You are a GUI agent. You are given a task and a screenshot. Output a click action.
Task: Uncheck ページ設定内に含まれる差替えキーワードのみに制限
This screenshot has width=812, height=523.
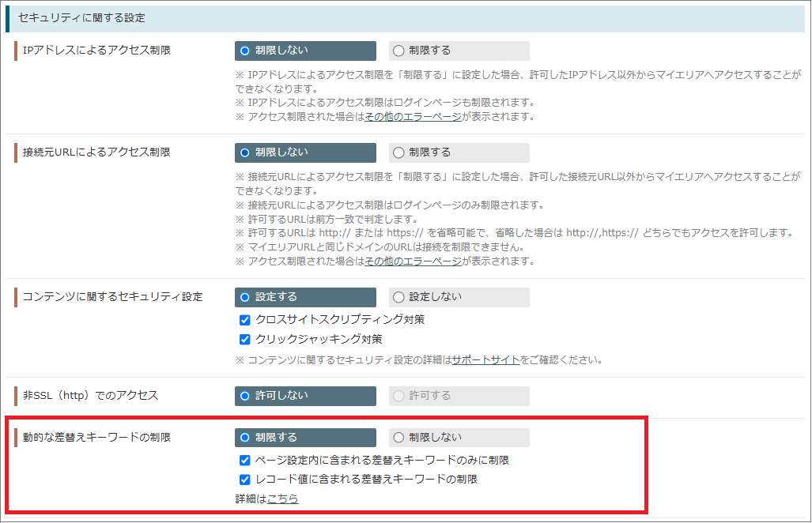coord(245,461)
